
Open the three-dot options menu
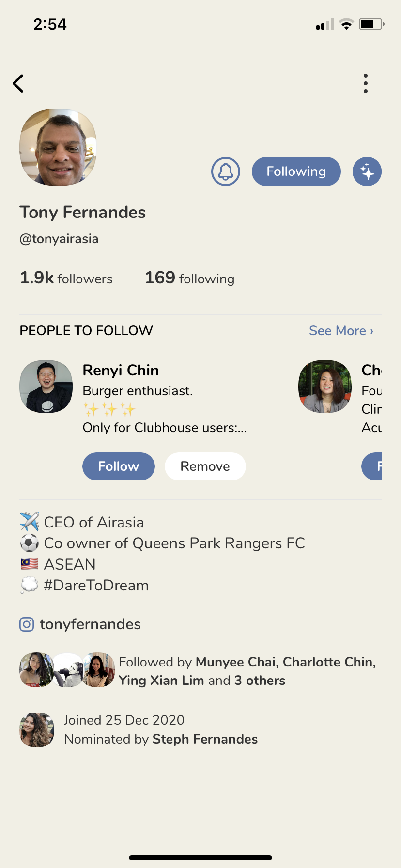366,83
